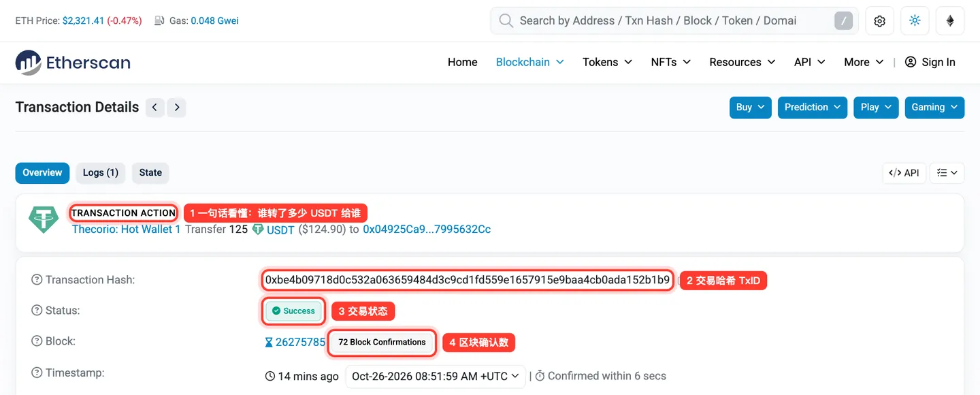Click the gas pump icon
Screen dimensions: 980x395
pos(159,20)
